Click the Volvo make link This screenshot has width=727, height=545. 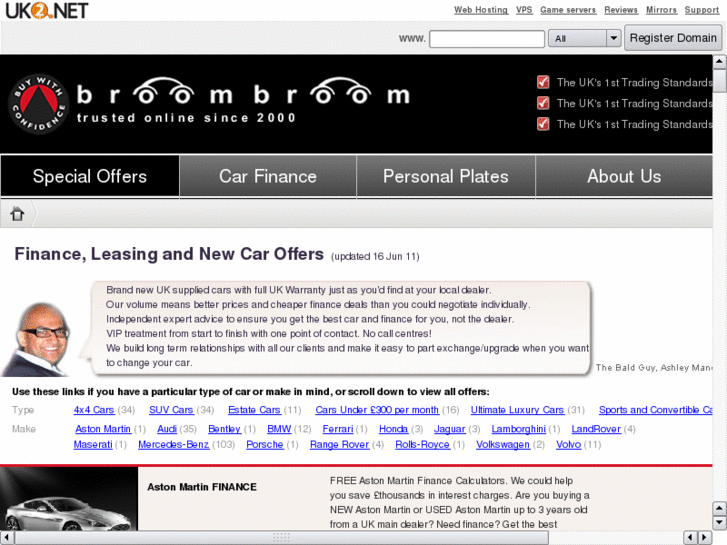pyautogui.click(x=568, y=444)
